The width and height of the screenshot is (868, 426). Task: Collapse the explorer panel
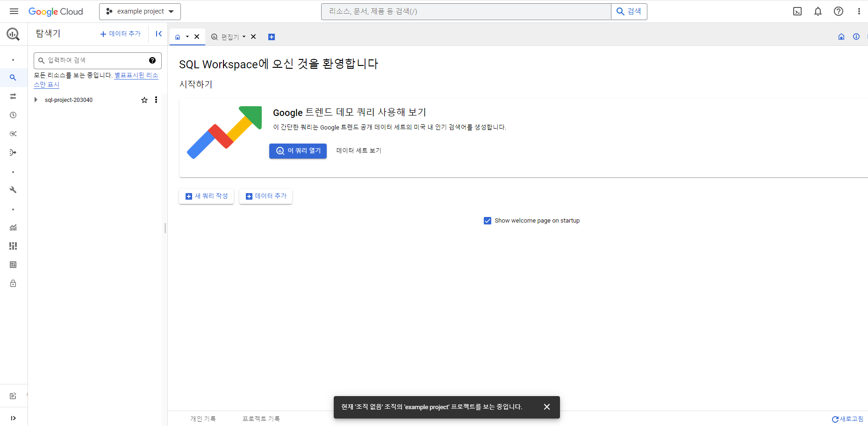click(x=159, y=34)
